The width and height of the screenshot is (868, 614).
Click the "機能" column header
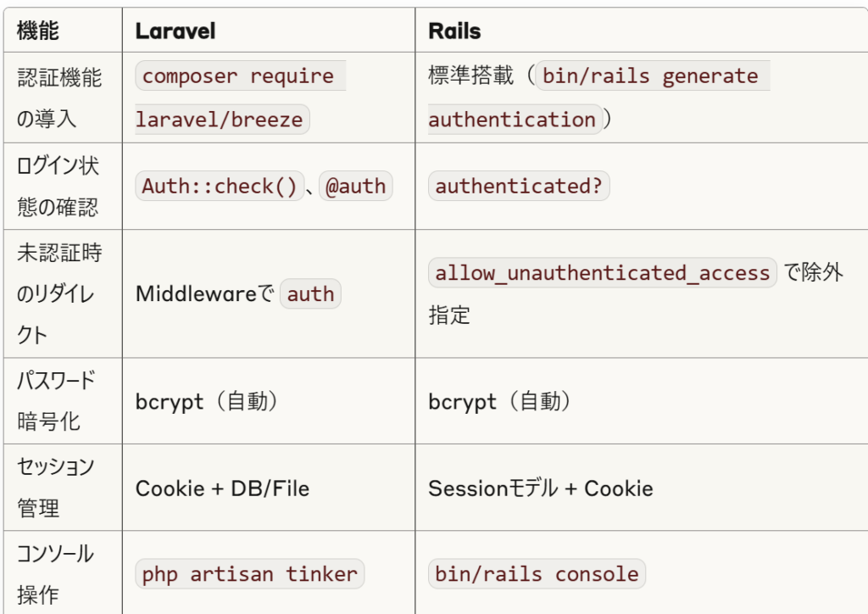pyautogui.click(x=39, y=31)
